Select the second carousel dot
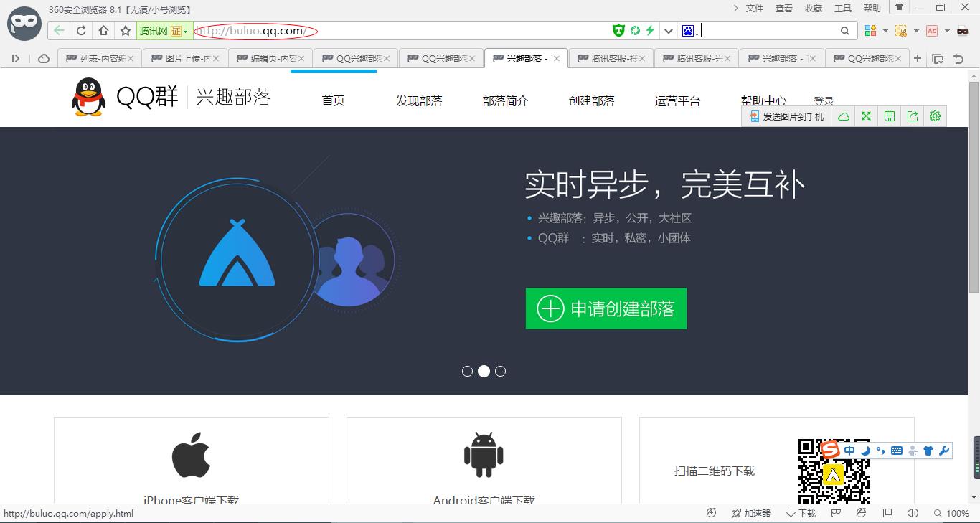Image resolution: width=980 pixels, height=523 pixels. (x=484, y=371)
